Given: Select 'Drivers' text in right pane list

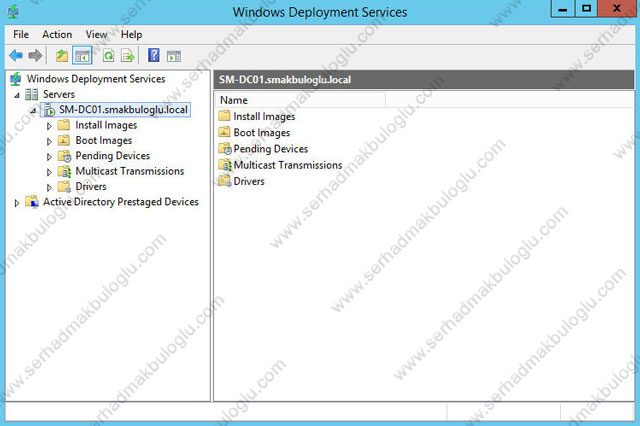Looking at the screenshot, I should point(249,182).
